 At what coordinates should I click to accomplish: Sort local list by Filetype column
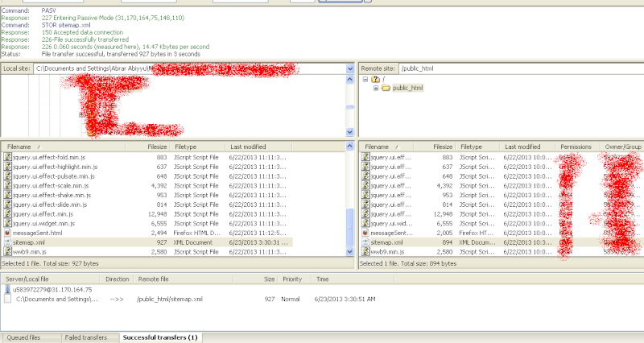(197, 147)
